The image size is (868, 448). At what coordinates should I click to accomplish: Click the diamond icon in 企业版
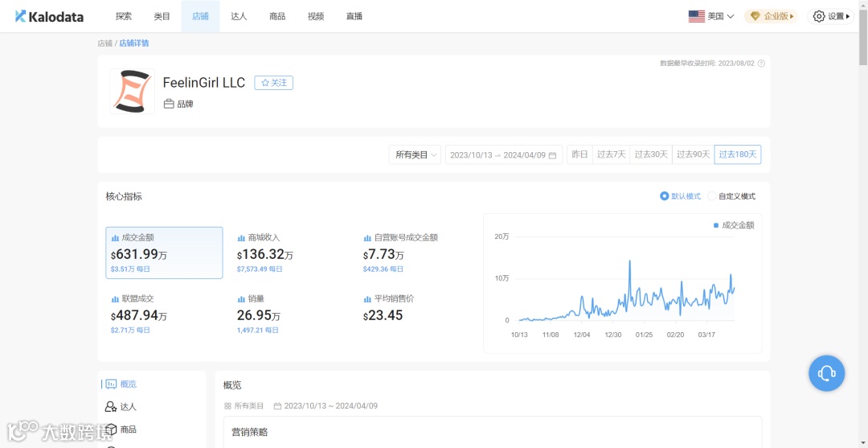(x=755, y=17)
